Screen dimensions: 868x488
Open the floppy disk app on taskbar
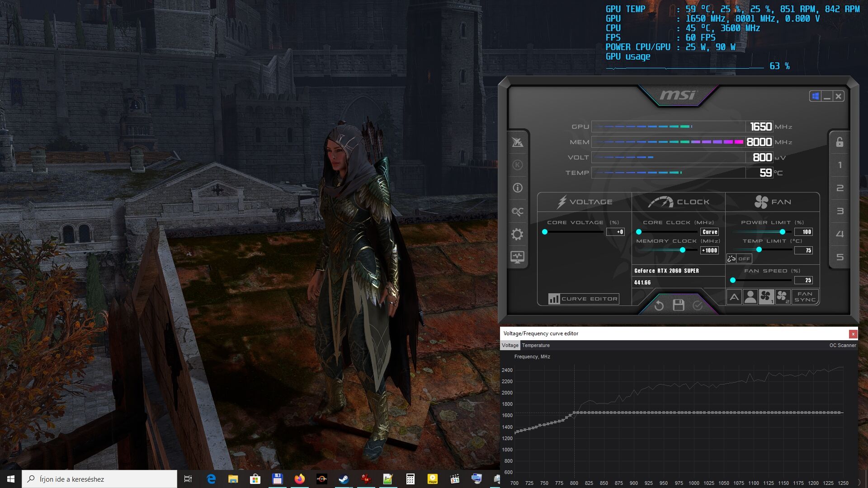point(277,479)
